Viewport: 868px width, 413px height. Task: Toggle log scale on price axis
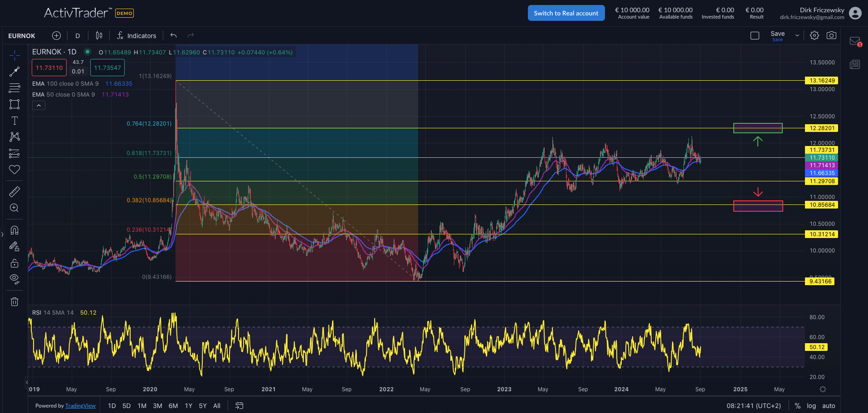tap(811, 406)
